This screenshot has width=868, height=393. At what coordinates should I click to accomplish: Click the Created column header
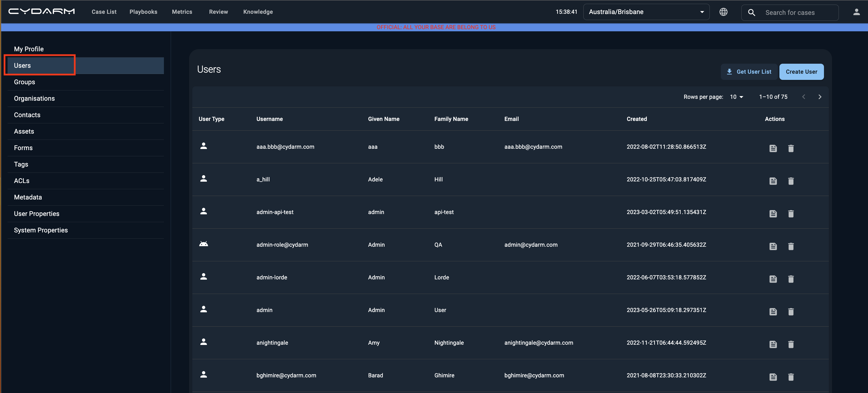[637, 119]
